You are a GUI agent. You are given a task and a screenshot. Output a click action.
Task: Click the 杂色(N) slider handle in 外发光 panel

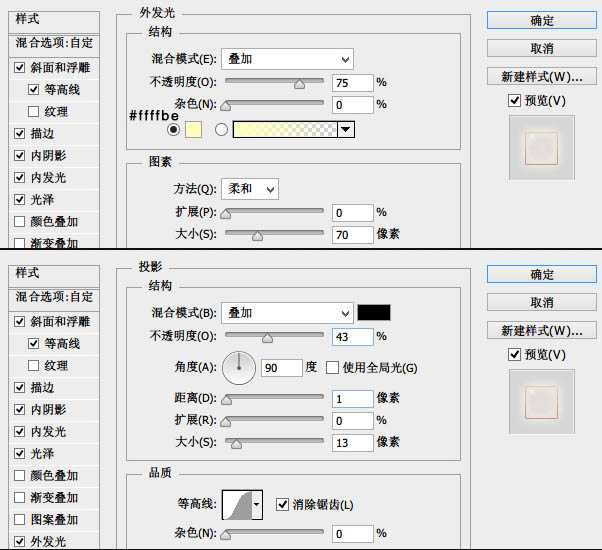click(x=225, y=106)
